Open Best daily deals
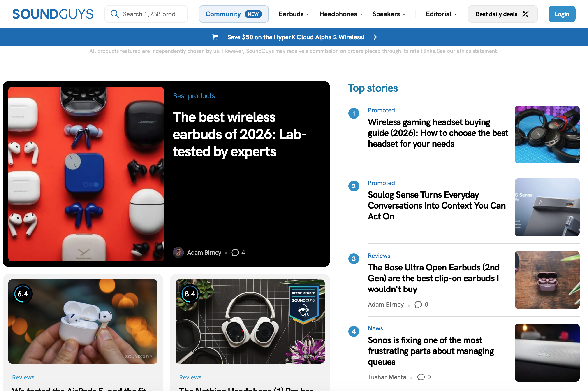588x391 pixels. pyautogui.click(x=502, y=14)
